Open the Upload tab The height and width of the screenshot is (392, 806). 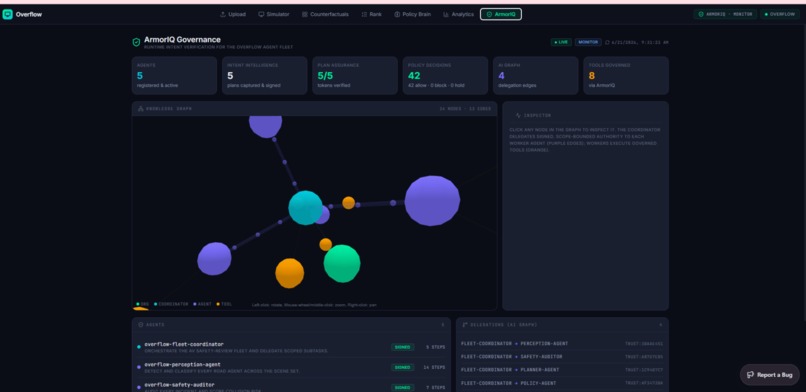tap(233, 14)
